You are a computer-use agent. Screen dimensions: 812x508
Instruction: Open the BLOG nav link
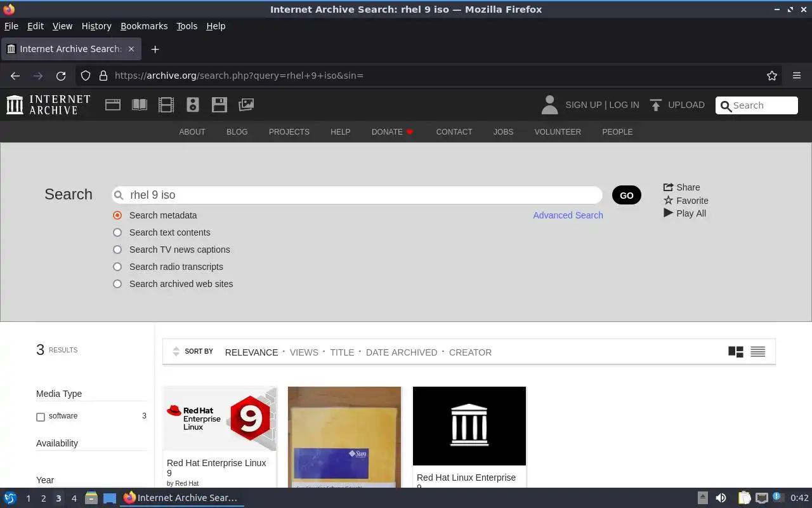237,132
